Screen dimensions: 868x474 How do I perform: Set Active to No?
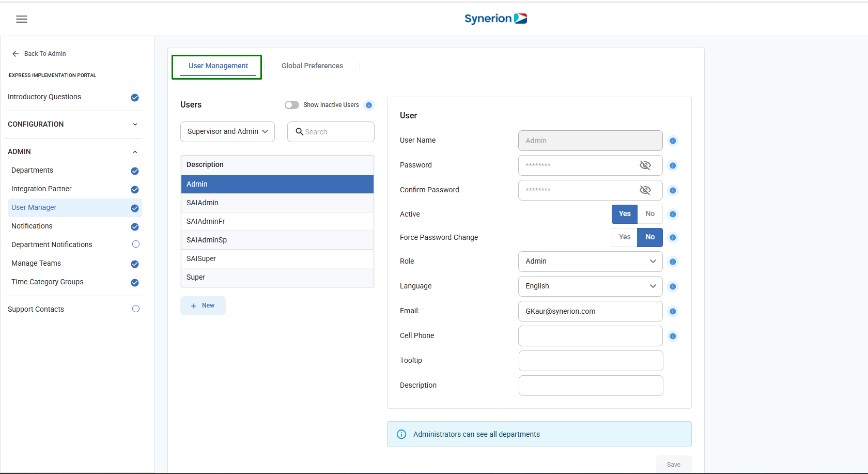click(x=650, y=214)
